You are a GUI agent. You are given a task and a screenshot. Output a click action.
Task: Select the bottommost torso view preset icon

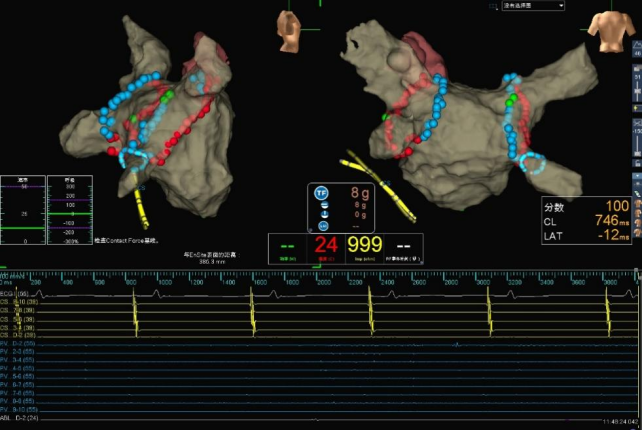pos(637,233)
